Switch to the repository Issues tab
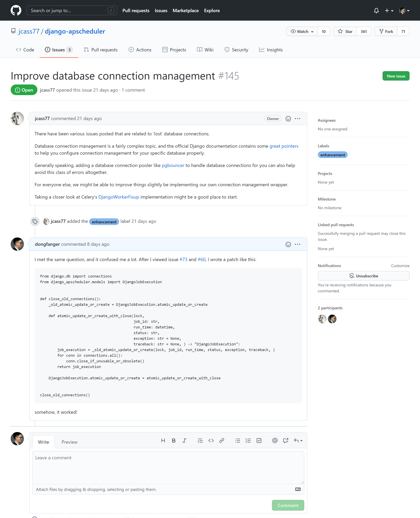420x518 pixels. 59,50
